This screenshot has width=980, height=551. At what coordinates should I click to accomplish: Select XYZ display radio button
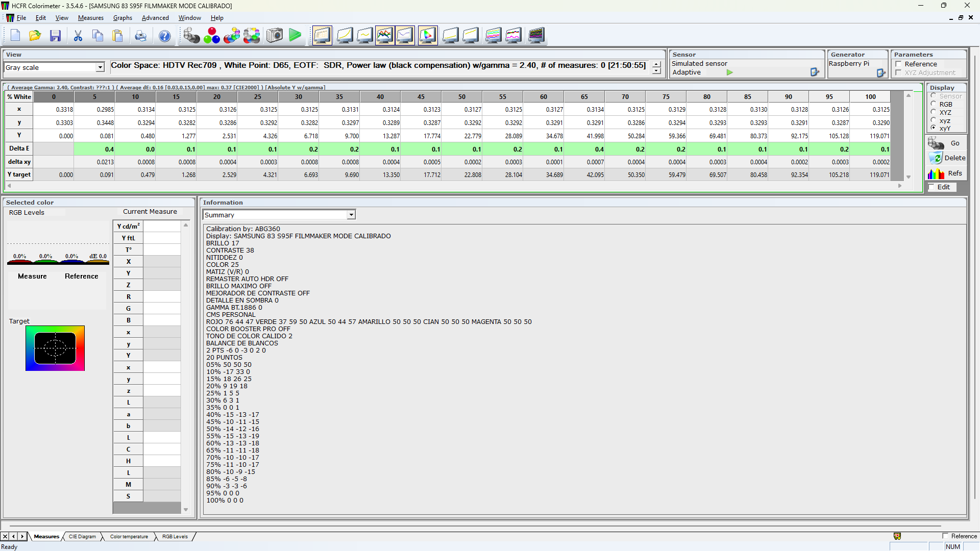pos(934,112)
